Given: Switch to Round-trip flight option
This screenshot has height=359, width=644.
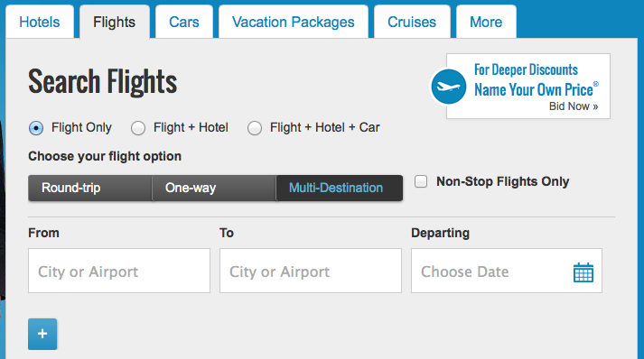Looking at the screenshot, I should coord(90,188).
